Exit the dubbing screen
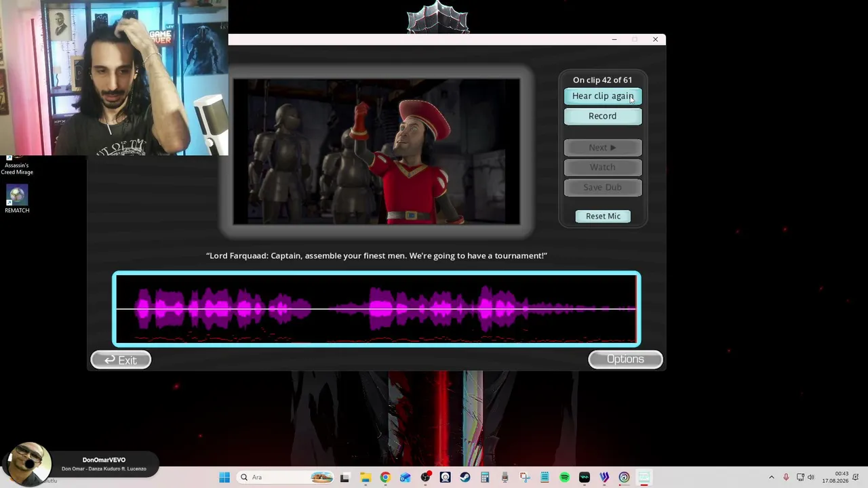The image size is (868, 488). 121,360
